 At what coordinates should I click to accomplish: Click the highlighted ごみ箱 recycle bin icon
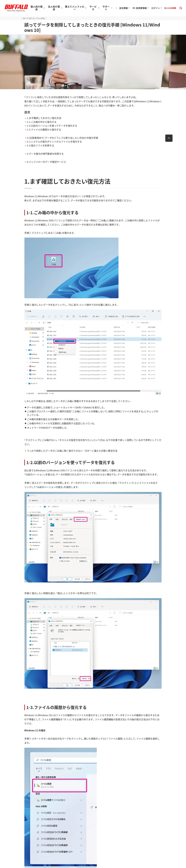(53, 260)
